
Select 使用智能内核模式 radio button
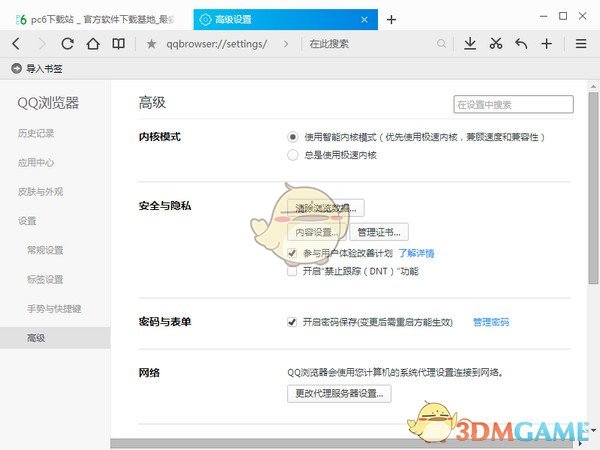[293, 137]
